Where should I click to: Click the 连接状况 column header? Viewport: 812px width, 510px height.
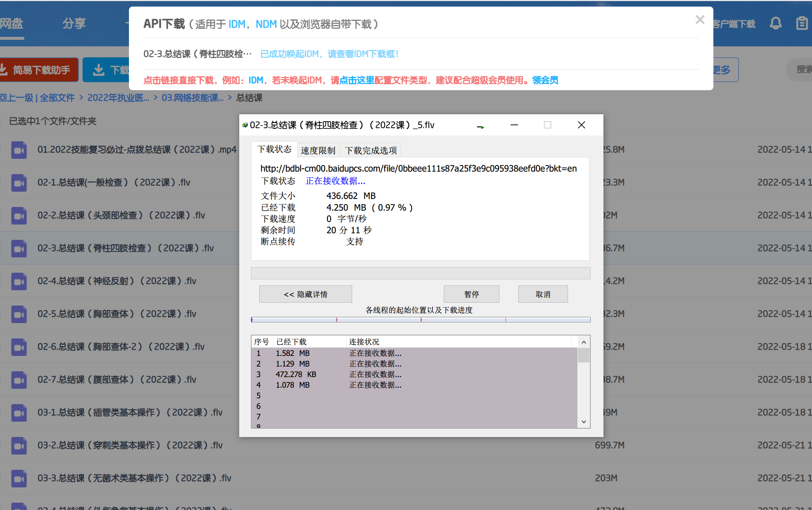(458, 342)
